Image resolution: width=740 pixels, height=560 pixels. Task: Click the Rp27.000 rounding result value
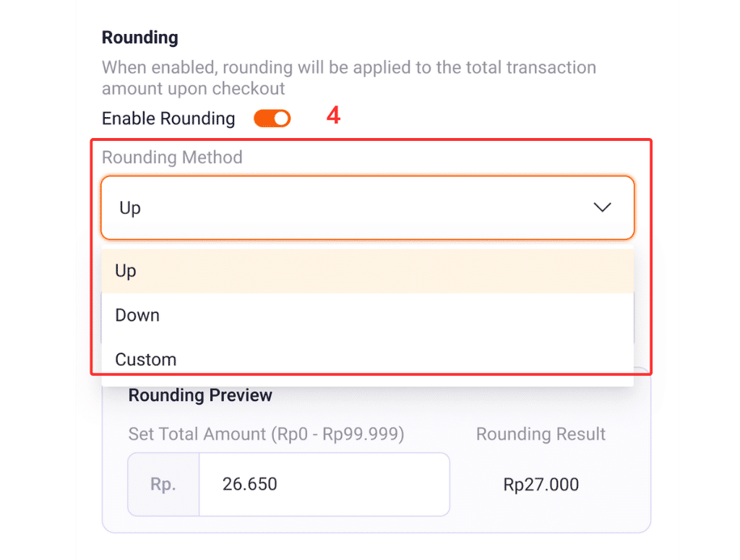tap(541, 484)
